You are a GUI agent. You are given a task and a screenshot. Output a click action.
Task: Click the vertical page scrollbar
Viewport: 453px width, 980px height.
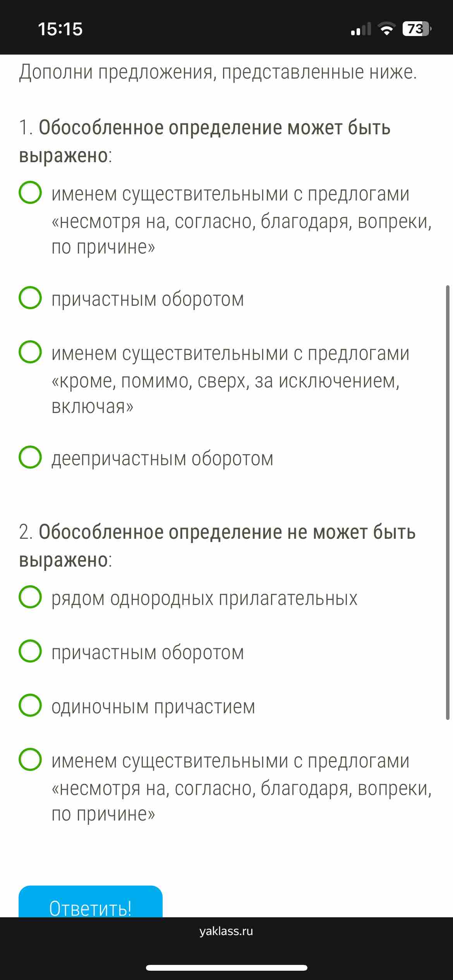(448, 502)
